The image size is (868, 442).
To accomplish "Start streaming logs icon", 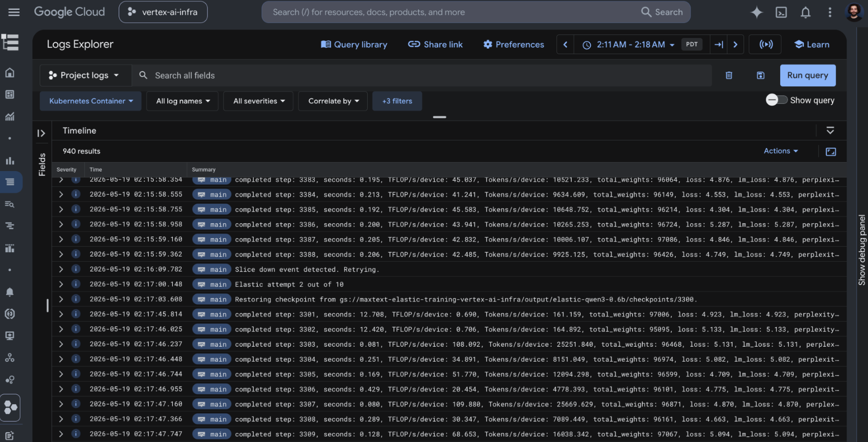I will (766, 44).
